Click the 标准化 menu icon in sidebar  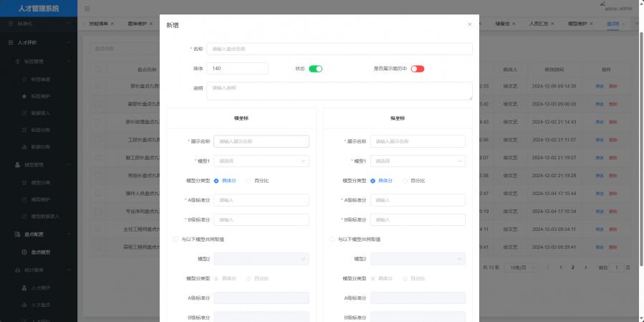pyautogui.click(x=11, y=24)
